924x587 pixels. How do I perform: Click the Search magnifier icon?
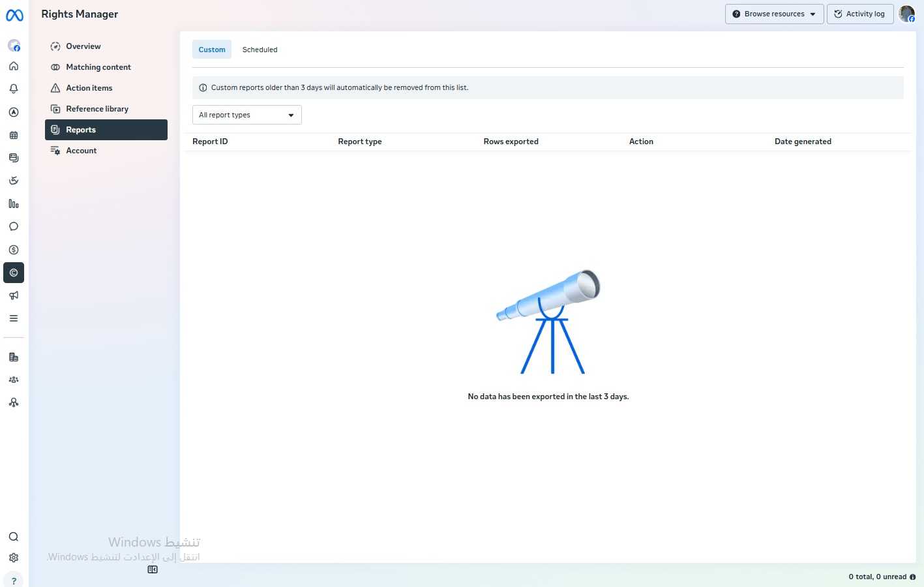(x=14, y=537)
